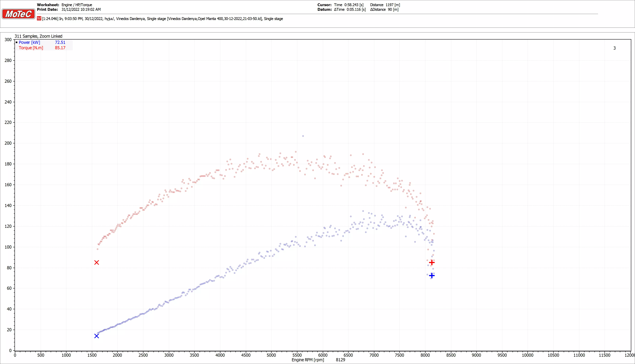Select the Power [kW] legend channel

point(29,42)
